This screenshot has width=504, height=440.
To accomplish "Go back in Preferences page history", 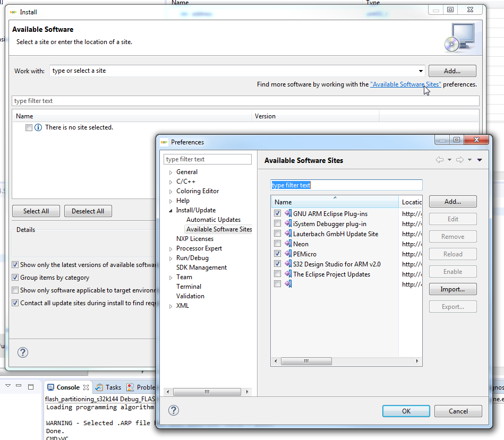I will pyautogui.click(x=439, y=160).
